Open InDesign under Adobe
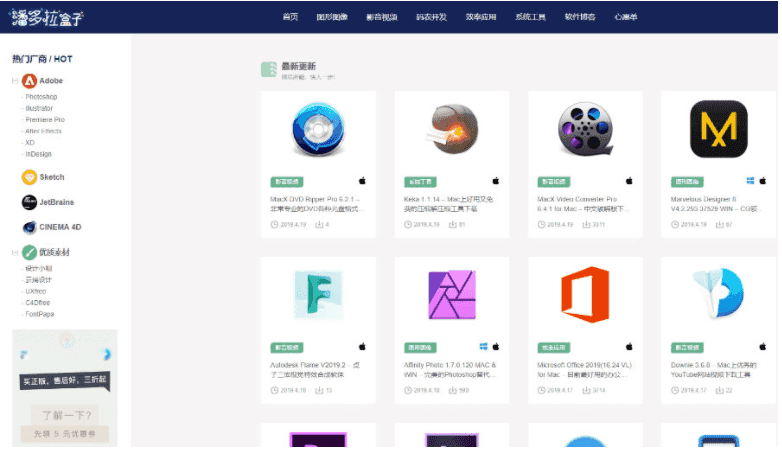782x457 pixels. (x=38, y=154)
